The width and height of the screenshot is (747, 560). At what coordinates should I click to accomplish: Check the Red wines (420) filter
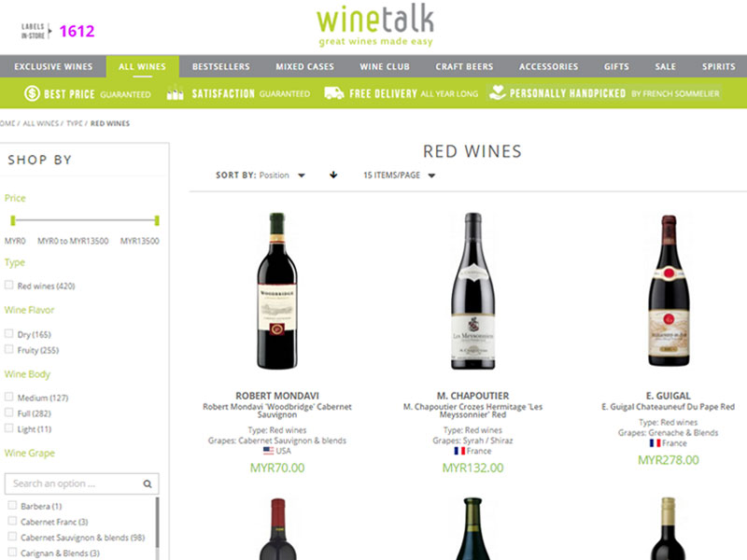coord(8,285)
